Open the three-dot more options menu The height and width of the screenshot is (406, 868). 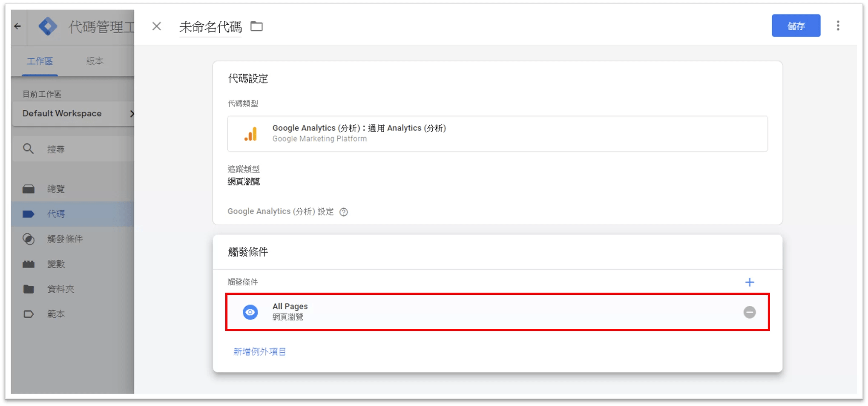838,26
